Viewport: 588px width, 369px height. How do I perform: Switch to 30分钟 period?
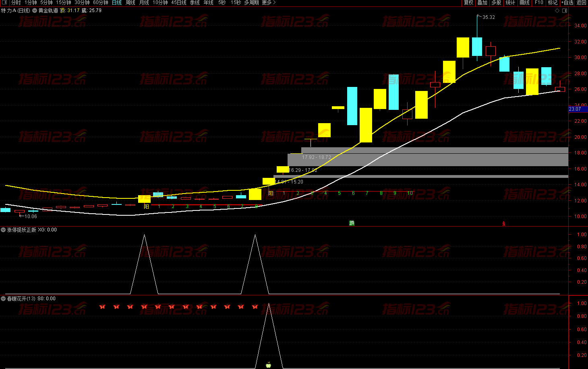(x=82, y=2)
